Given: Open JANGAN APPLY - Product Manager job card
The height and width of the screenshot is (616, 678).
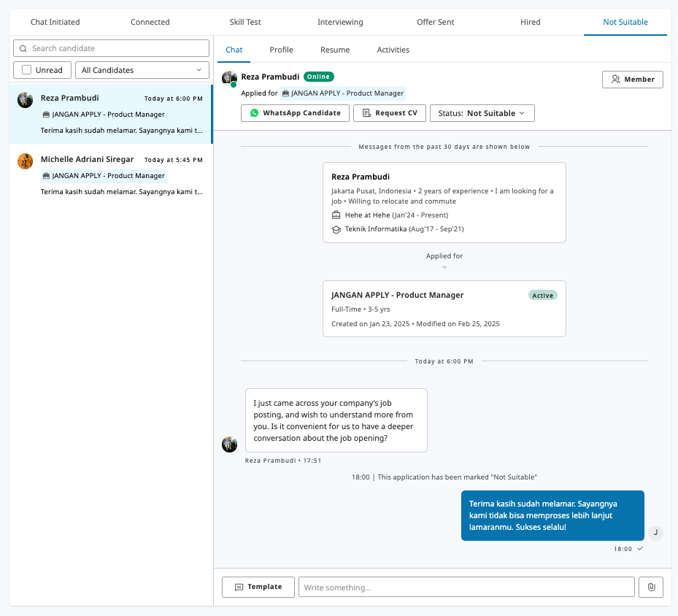Looking at the screenshot, I should coord(444,309).
